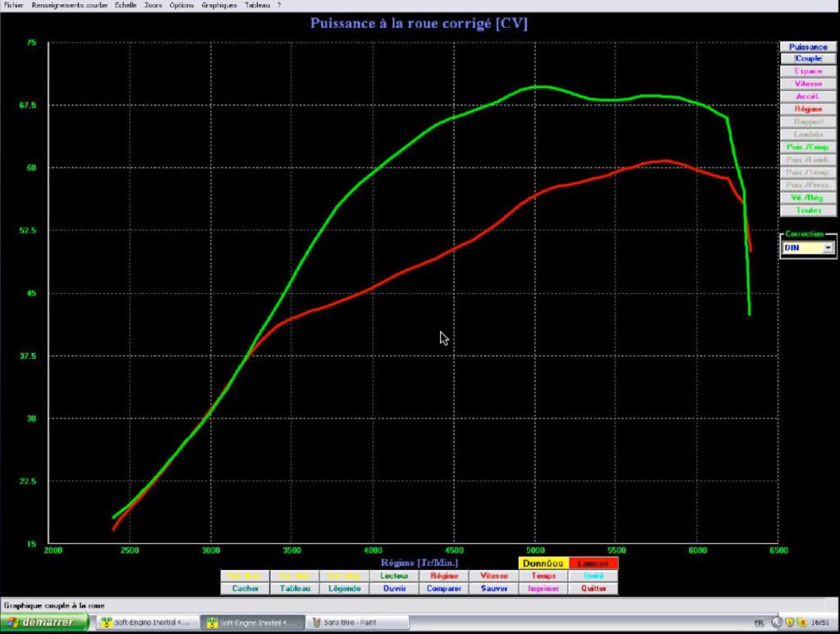Viewport: 840px width, 634px height.
Task: Open the Graphiques menu
Action: click(218, 5)
